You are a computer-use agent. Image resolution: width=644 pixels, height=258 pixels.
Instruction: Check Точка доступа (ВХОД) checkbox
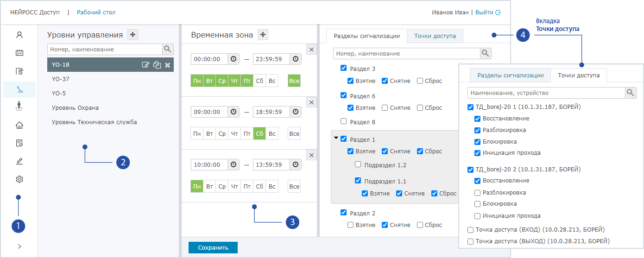471,230
